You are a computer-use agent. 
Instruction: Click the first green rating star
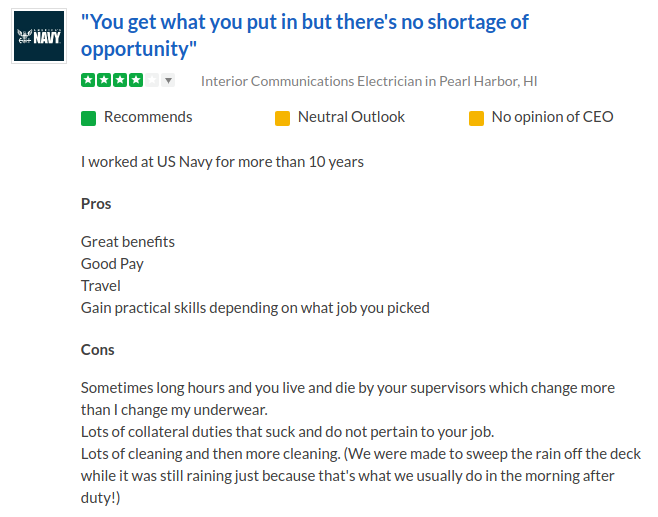88,80
